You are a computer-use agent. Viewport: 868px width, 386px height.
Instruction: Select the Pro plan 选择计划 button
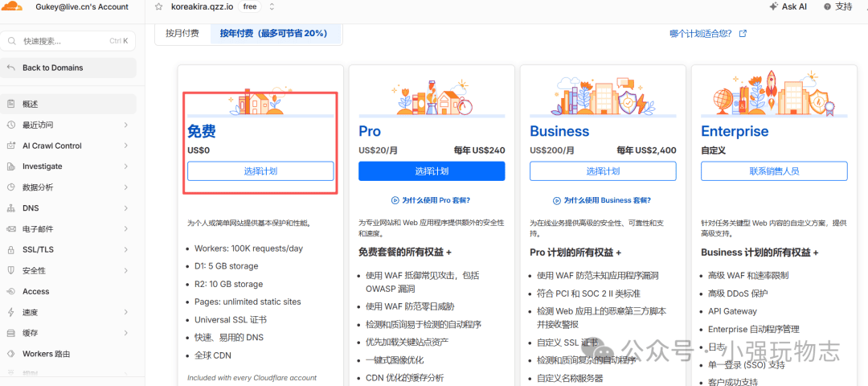[x=432, y=171]
